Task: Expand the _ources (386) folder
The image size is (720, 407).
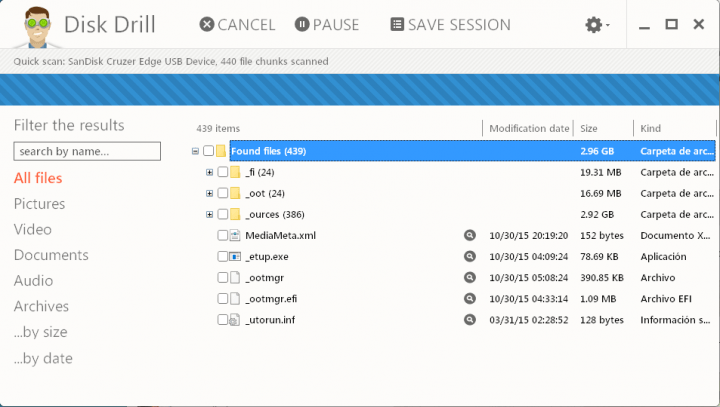Action: coord(209,215)
